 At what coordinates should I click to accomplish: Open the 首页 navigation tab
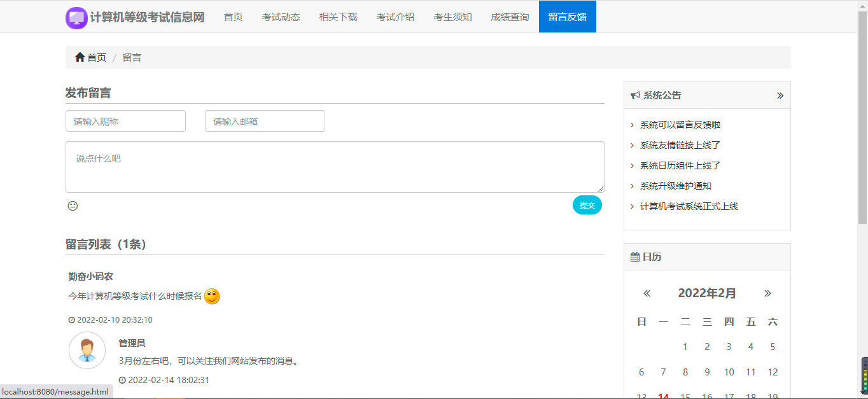point(234,17)
